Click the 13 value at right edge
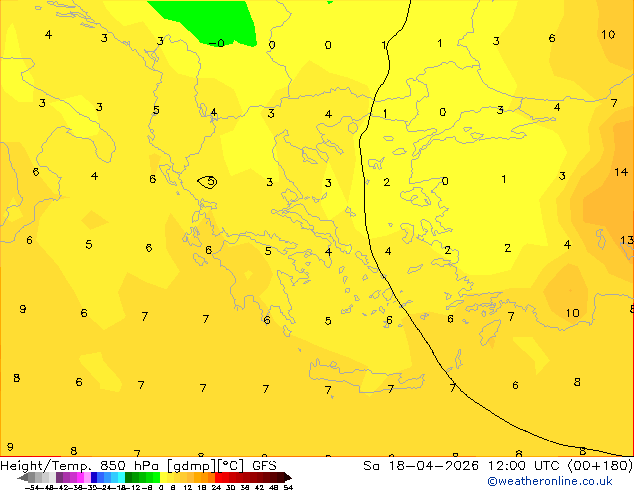The image size is (634, 490). pyautogui.click(x=627, y=240)
